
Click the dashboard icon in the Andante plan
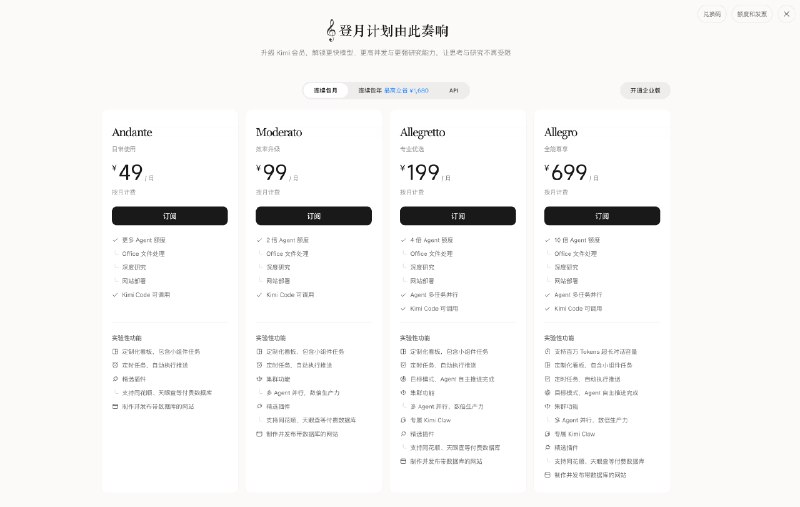tap(115, 351)
